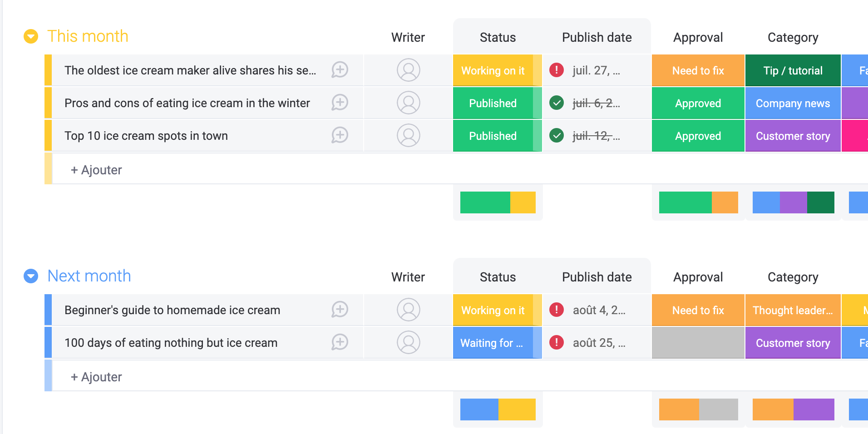Click writer avatar for Top 10 ice cream spots
This screenshot has height=434, width=868.
tap(409, 135)
